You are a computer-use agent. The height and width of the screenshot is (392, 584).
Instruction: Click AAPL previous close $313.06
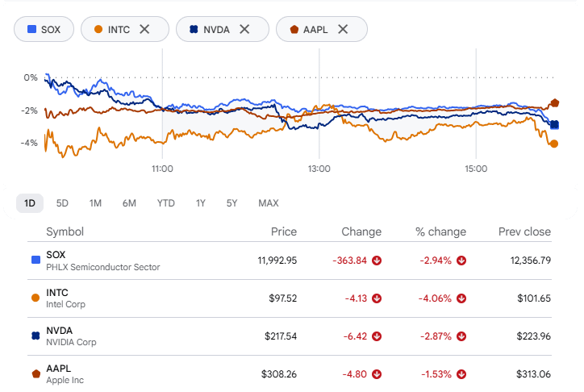(533, 374)
